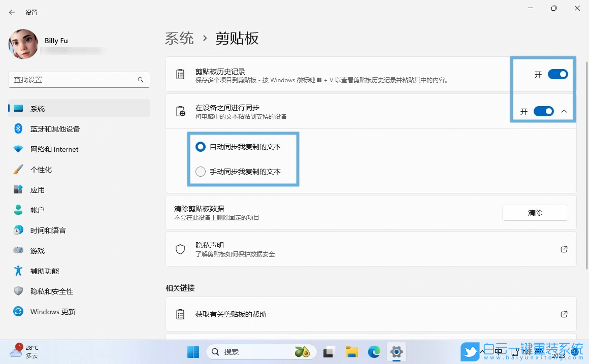The image size is (589, 364).
Task: Collapse the sync across devices section
Action: click(565, 111)
